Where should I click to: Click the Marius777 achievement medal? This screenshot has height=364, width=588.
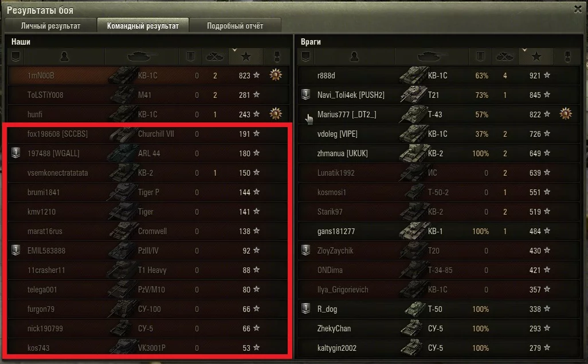click(x=566, y=113)
